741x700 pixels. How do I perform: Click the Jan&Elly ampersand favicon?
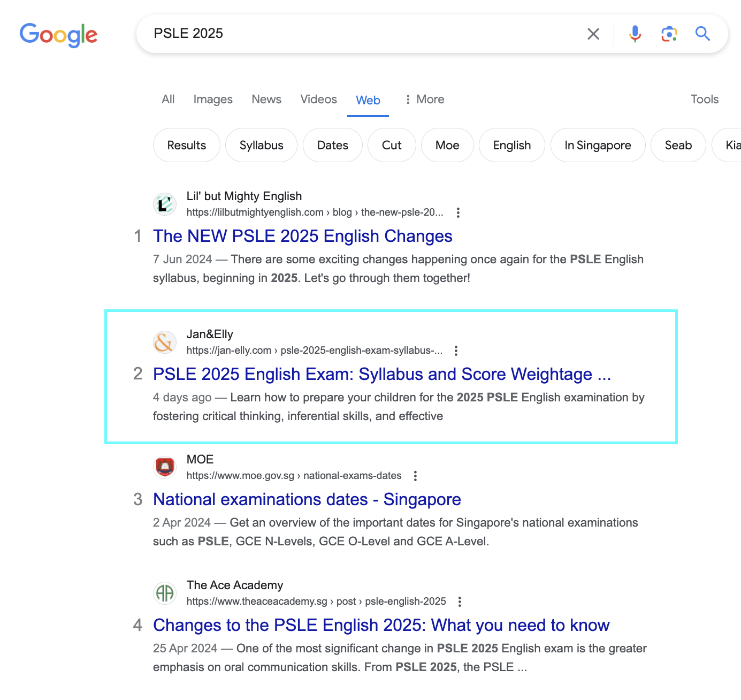164,342
